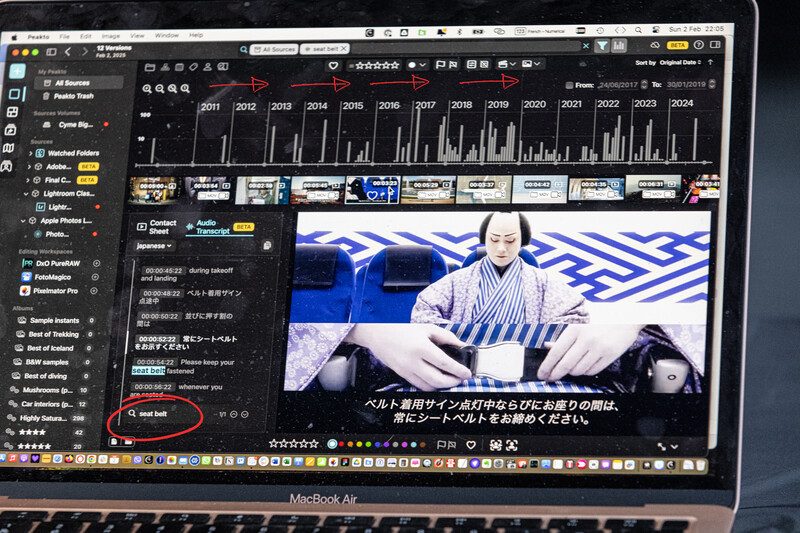The height and width of the screenshot is (533, 800).
Task: Open help with the question mark icon
Action: pyautogui.click(x=698, y=45)
